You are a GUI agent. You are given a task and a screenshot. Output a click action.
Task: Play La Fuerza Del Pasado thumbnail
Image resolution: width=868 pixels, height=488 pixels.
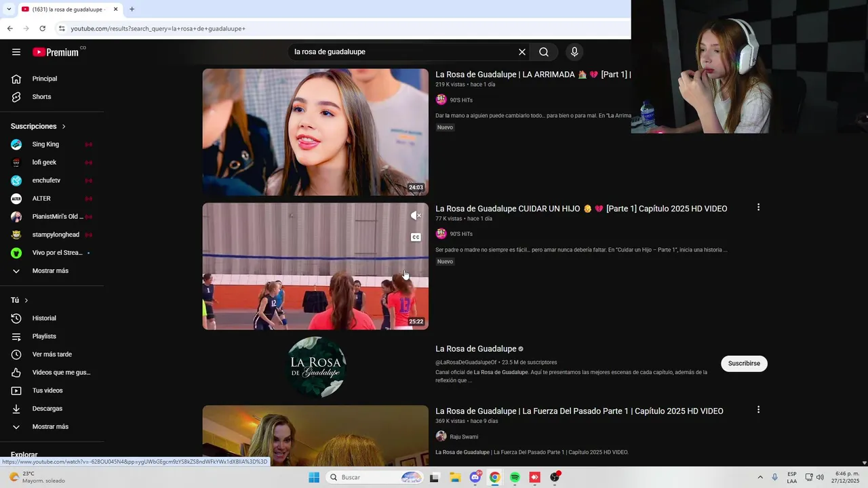pyautogui.click(x=315, y=436)
